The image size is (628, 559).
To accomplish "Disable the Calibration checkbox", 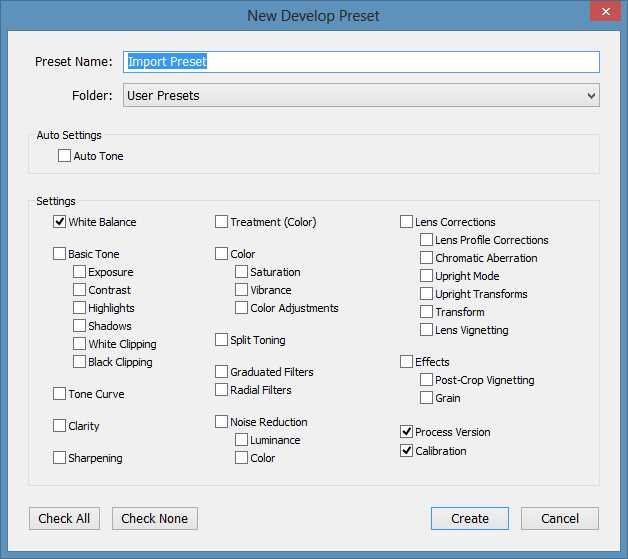I will 407,451.
